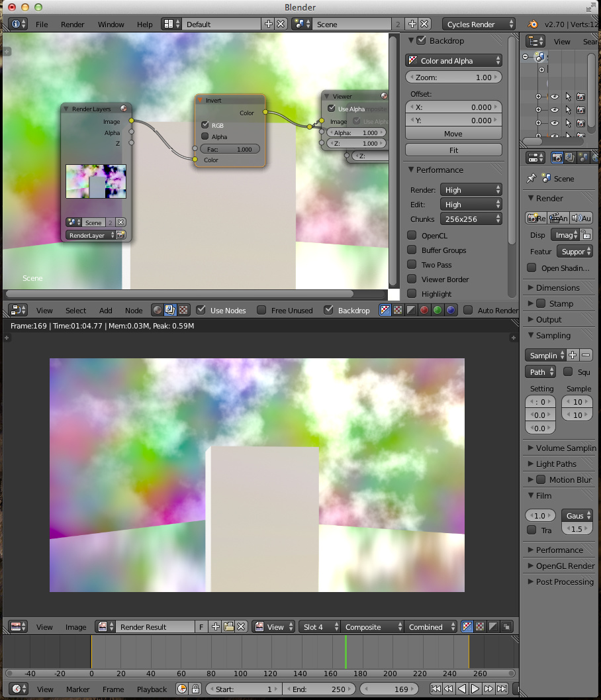
Task: Open the File menu
Action: tap(42, 25)
